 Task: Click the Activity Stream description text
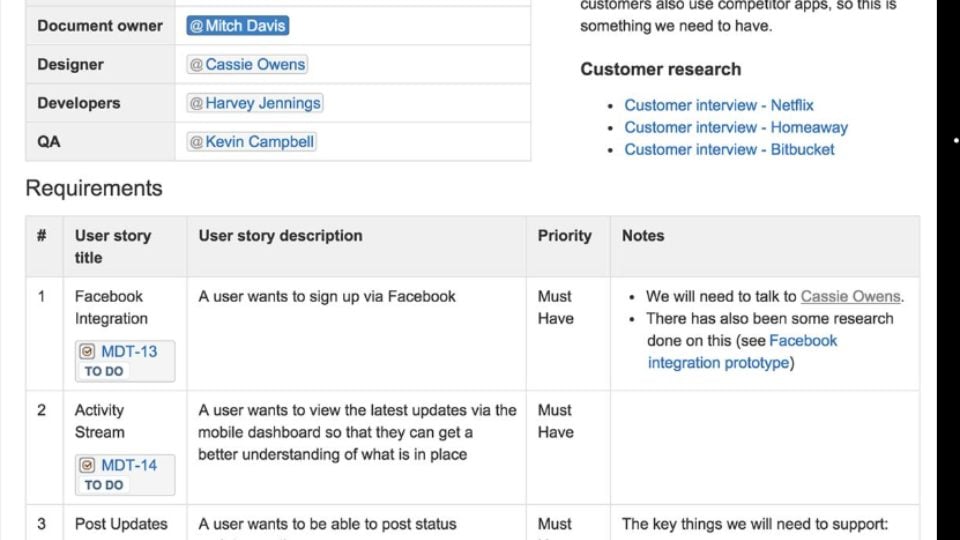tap(358, 432)
